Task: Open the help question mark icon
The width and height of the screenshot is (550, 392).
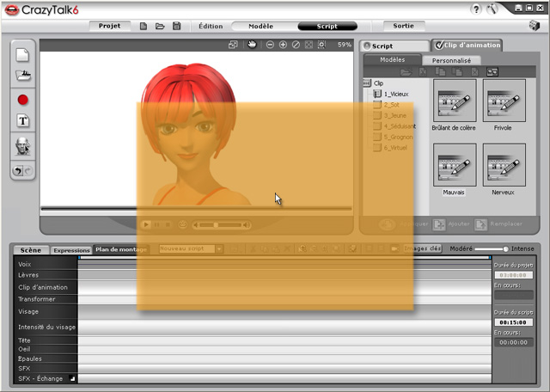Action: [x=476, y=9]
